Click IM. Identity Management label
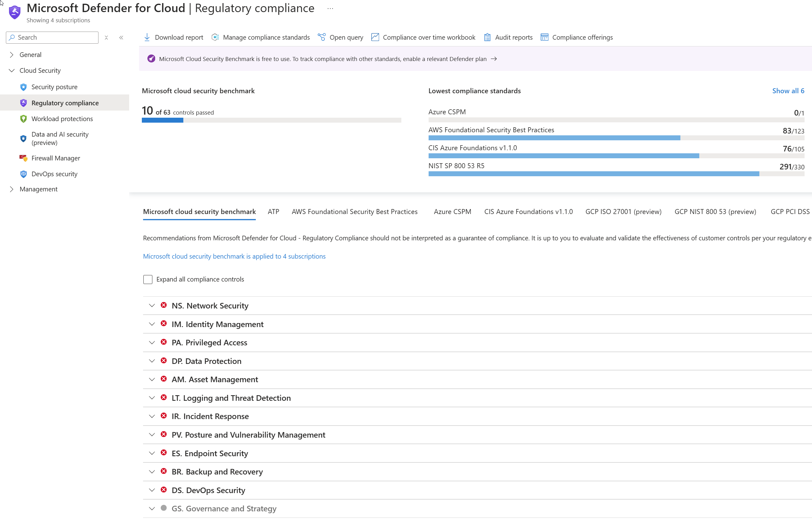 click(x=217, y=324)
